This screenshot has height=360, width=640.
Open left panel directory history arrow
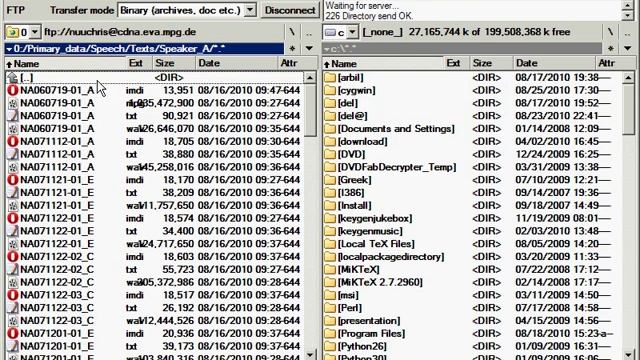click(309, 49)
